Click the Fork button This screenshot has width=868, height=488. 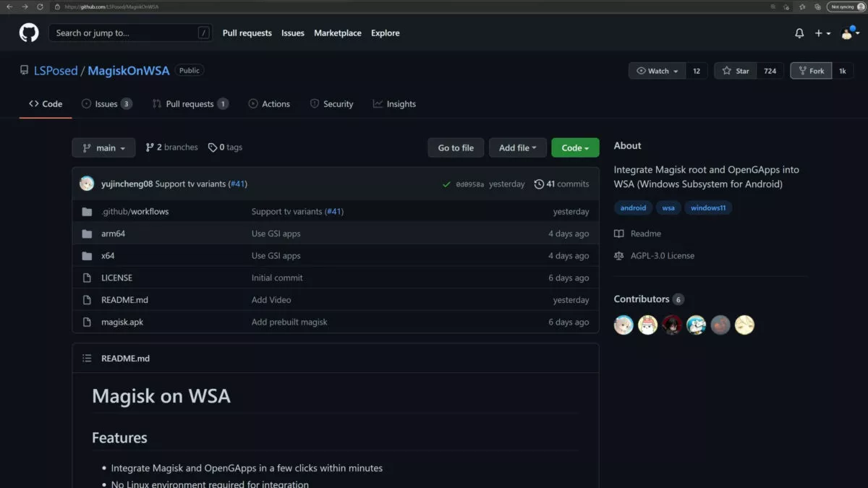811,71
